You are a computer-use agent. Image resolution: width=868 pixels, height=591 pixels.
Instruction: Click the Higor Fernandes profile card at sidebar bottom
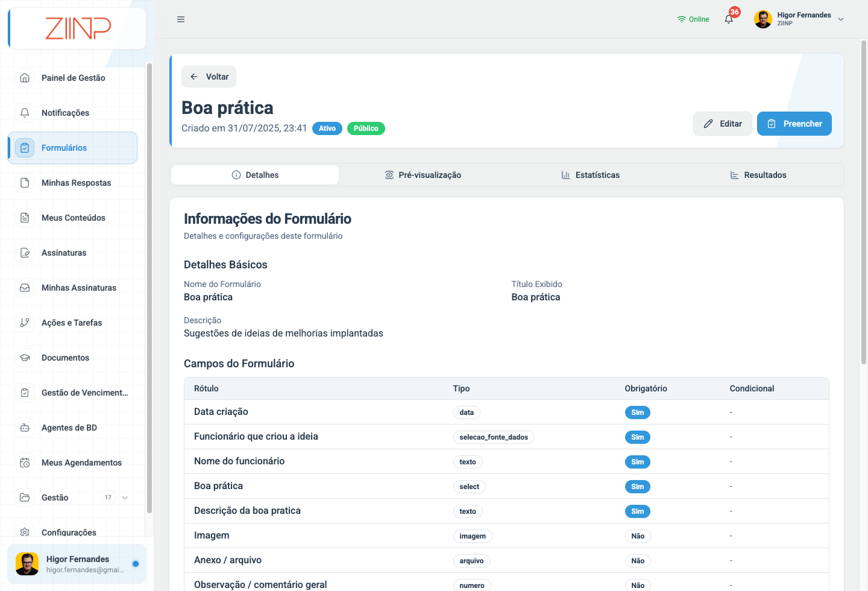point(77,564)
